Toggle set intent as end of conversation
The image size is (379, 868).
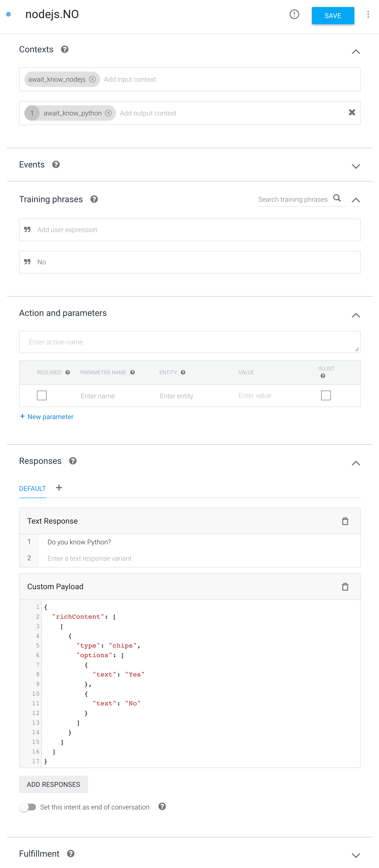(28, 807)
